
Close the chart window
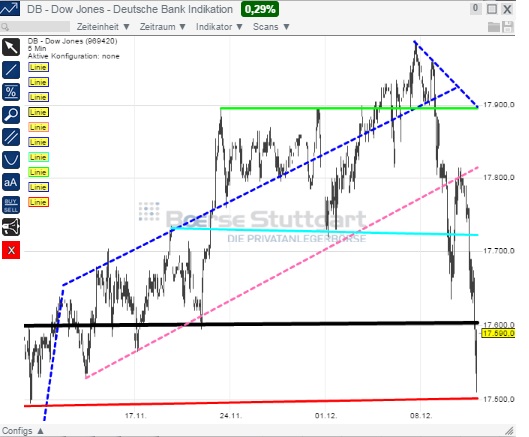507,9
